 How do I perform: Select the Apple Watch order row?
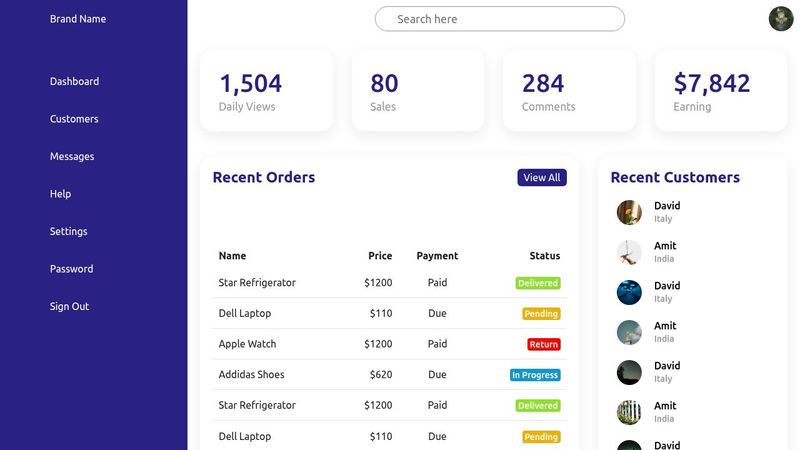coord(390,344)
